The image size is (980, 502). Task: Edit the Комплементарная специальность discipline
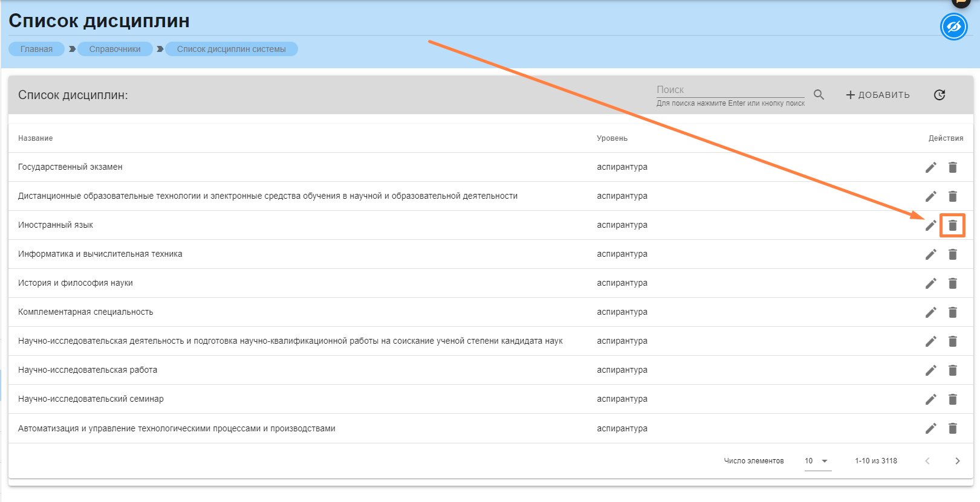pyautogui.click(x=930, y=312)
